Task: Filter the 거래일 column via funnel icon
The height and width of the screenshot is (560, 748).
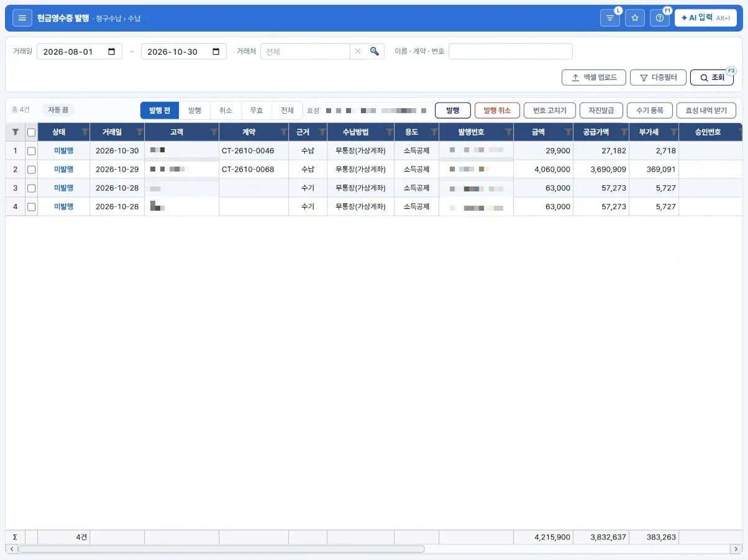Action: (139, 132)
